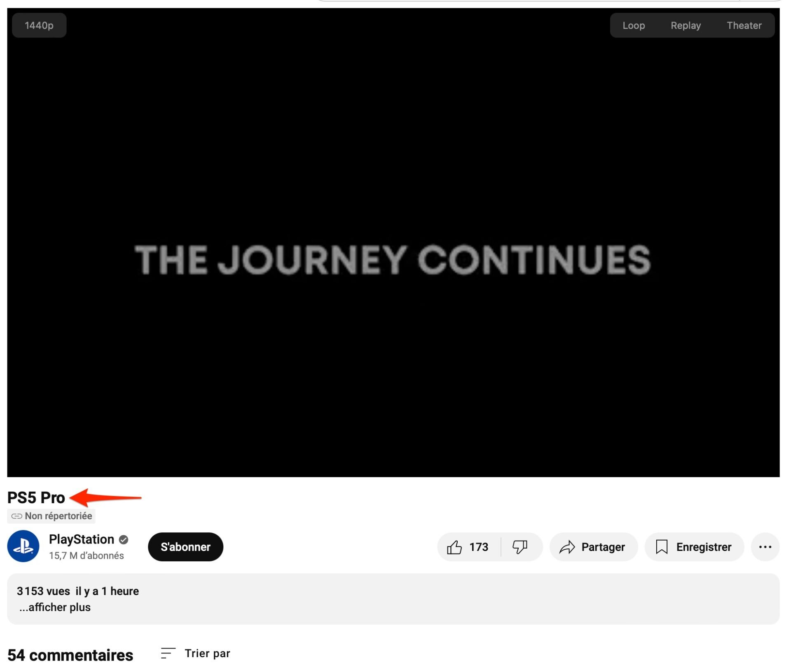
Task: Click the More options (three dots) icon
Action: pos(765,547)
